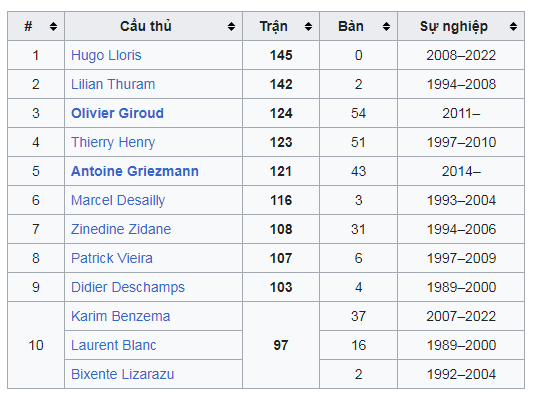Open Laurent Blanc link
This screenshot has height=396, width=533.
114,345
